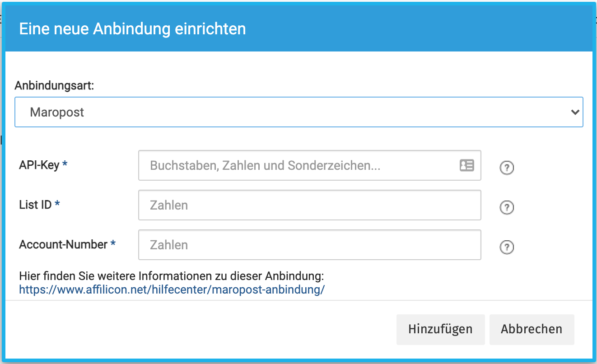Open the Anbindungsart dropdown showing Maropost
This screenshot has width=597, height=364.
pos(298,112)
